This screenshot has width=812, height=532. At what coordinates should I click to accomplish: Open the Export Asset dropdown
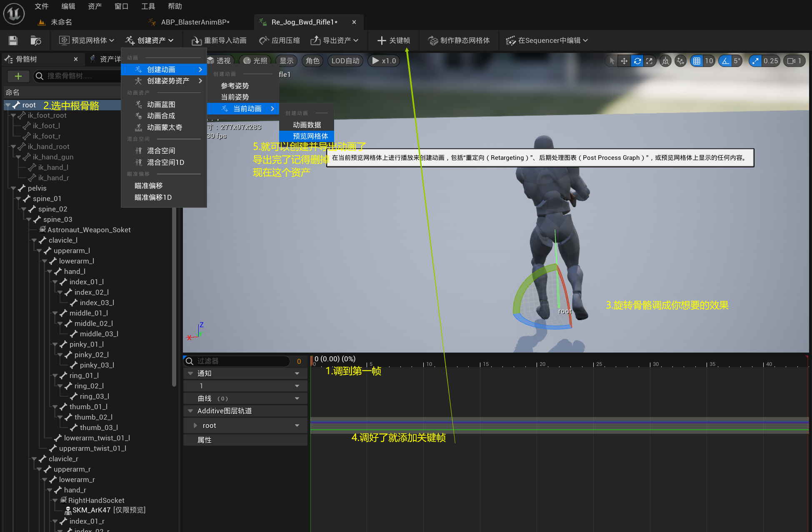(x=334, y=40)
